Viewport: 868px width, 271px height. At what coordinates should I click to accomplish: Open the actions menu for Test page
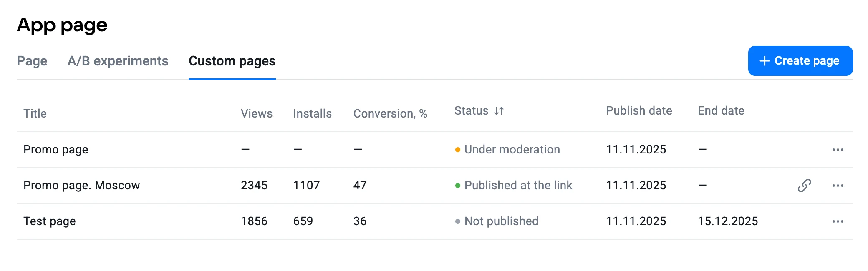pyautogui.click(x=838, y=221)
